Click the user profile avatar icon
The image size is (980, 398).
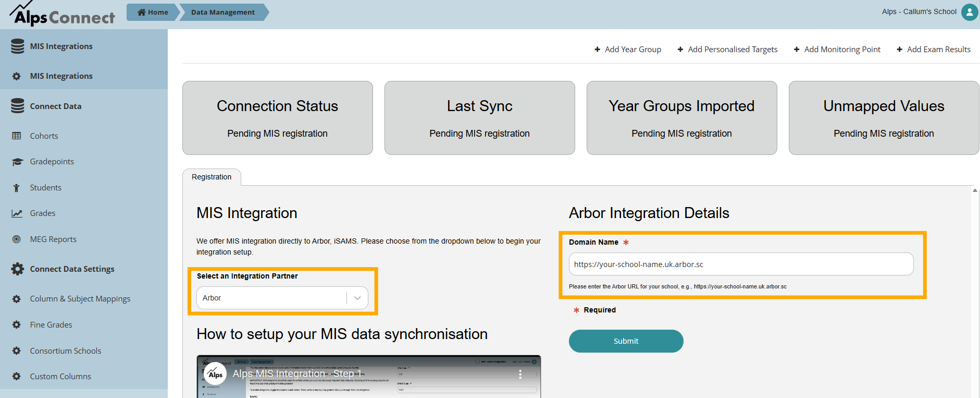coord(969,12)
